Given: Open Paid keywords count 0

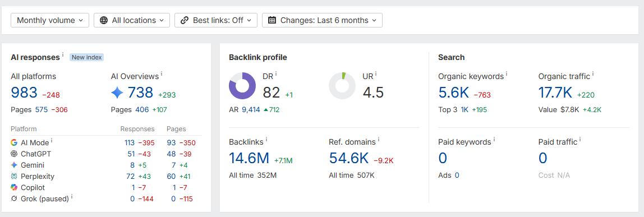Looking at the screenshot, I should pyautogui.click(x=443, y=158).
